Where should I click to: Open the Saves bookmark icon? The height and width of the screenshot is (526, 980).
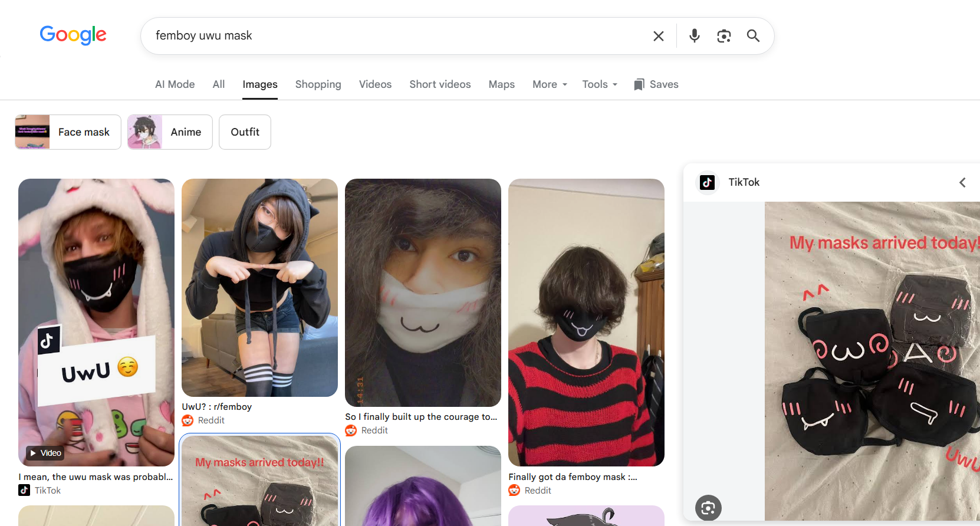pos(639,84)
